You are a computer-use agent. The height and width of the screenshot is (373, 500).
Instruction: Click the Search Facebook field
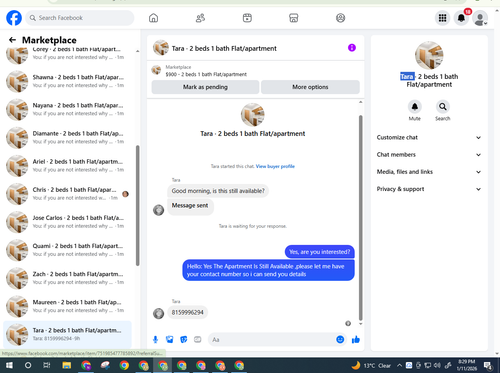click(80, 18)
